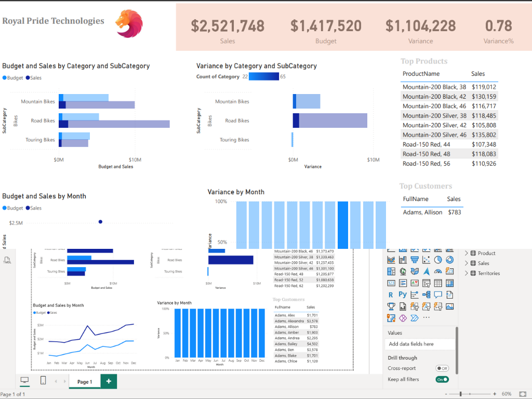The image size is (532, 399).
Task: Expand the Product table
Action: pyautogui.click(x=466, y=253)
